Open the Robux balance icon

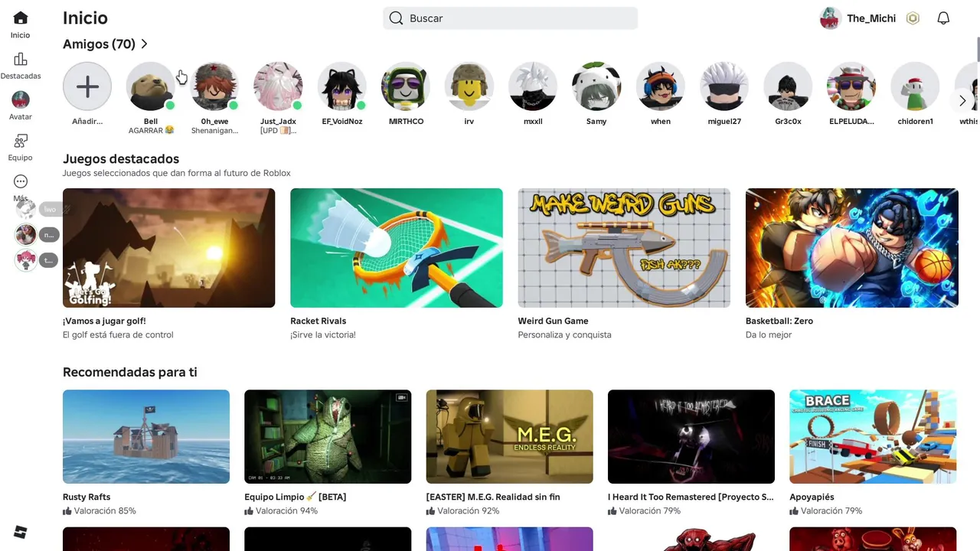913,18
